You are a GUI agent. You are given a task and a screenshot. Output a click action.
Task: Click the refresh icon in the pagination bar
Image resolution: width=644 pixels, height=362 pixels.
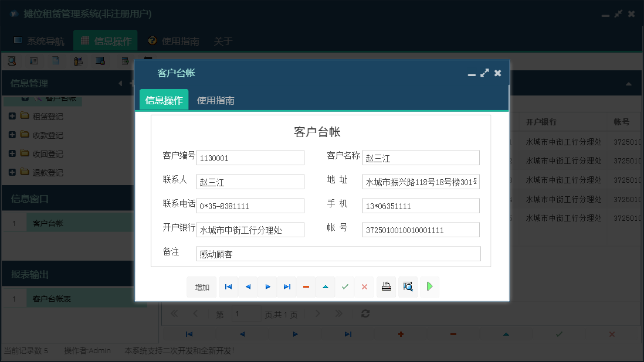[365, 313]
